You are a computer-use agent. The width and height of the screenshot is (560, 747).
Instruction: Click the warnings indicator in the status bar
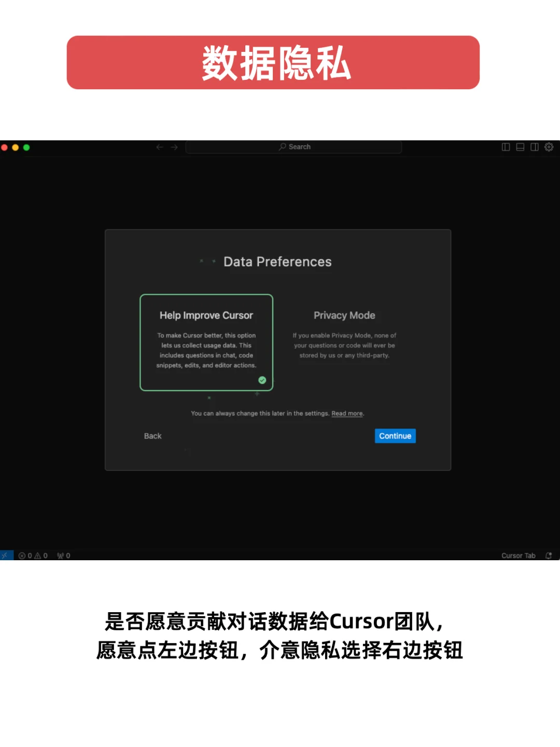(40, 555)
